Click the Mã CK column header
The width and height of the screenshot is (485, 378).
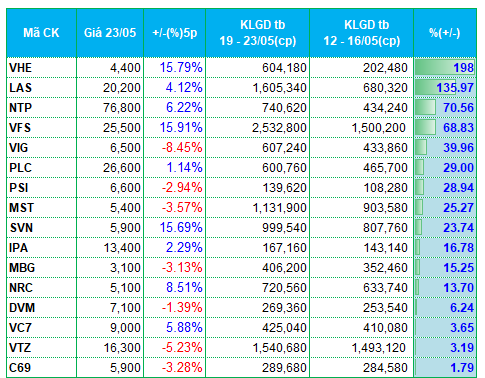(41, 33)
